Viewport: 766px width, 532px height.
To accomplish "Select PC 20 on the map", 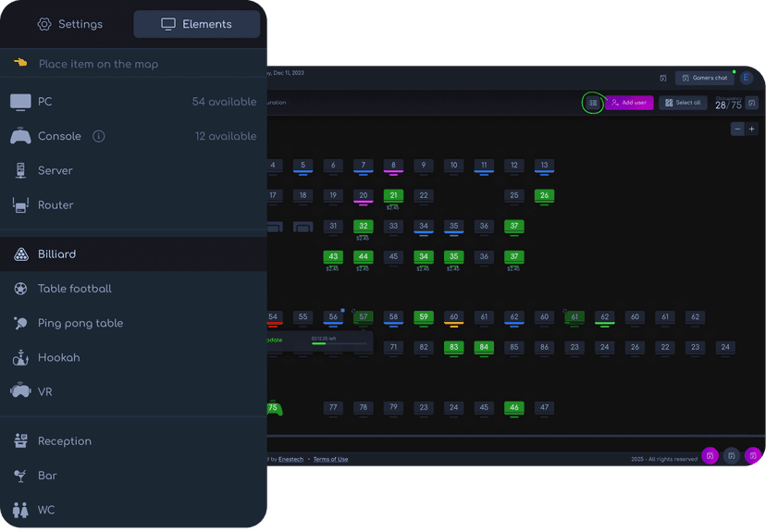I will point(363,196).
